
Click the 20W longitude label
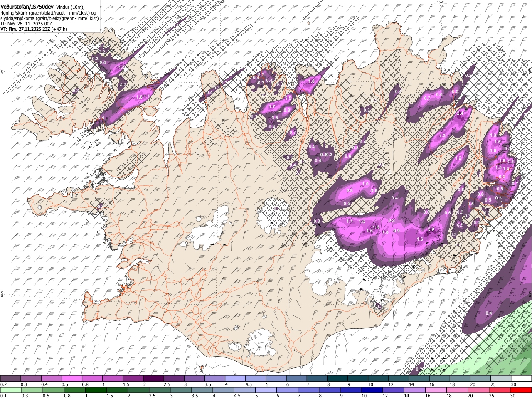[221, 2]
